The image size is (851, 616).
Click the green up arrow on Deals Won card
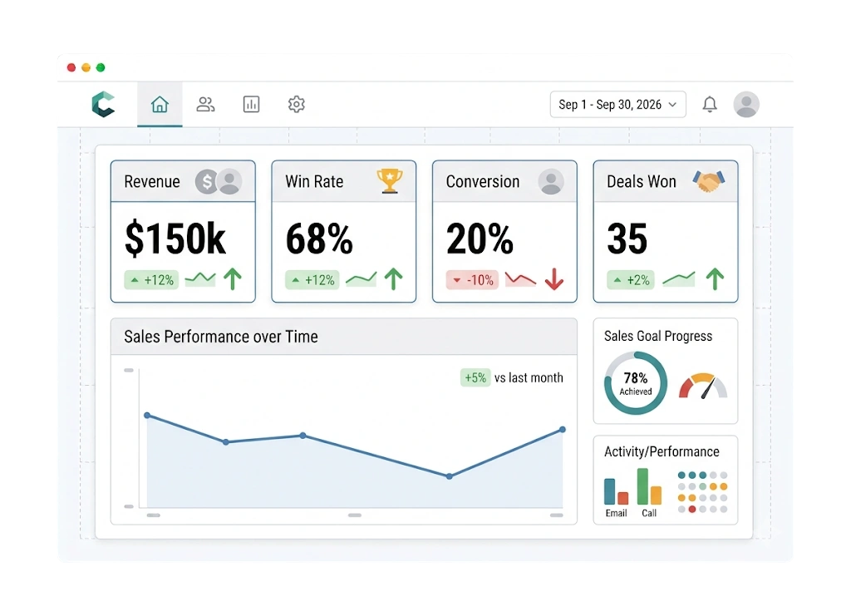click(x=715, y=279)
